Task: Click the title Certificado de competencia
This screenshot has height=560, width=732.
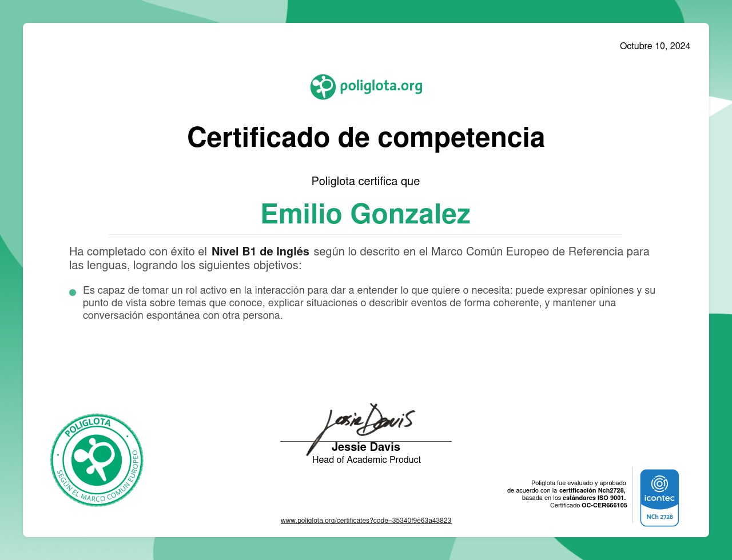Action: (x=366, y=137)
